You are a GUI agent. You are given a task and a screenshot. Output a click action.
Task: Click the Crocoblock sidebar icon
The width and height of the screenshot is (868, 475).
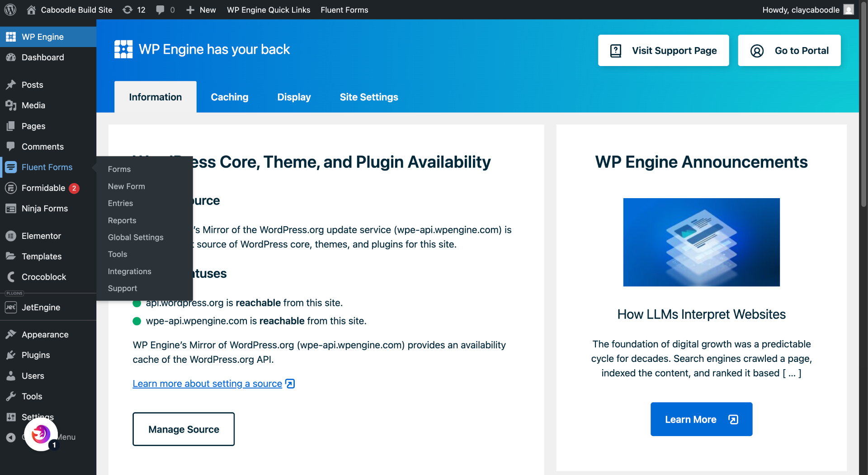(11, 277)
